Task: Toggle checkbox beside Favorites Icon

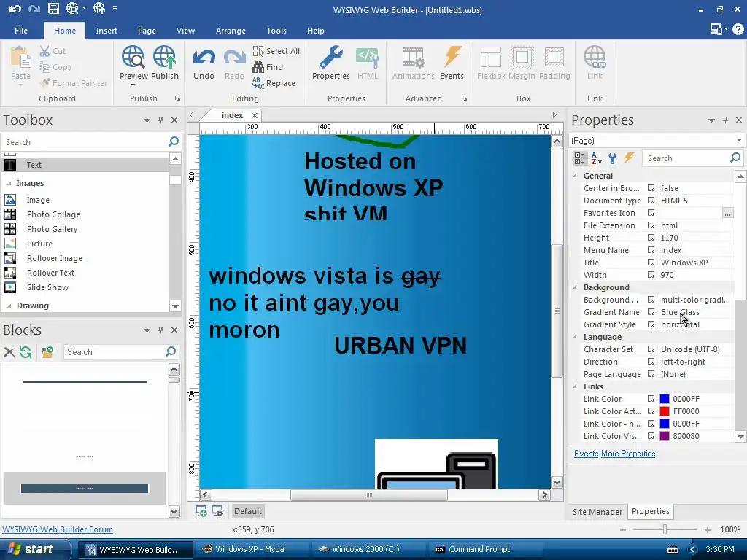Action: [651, 213]
